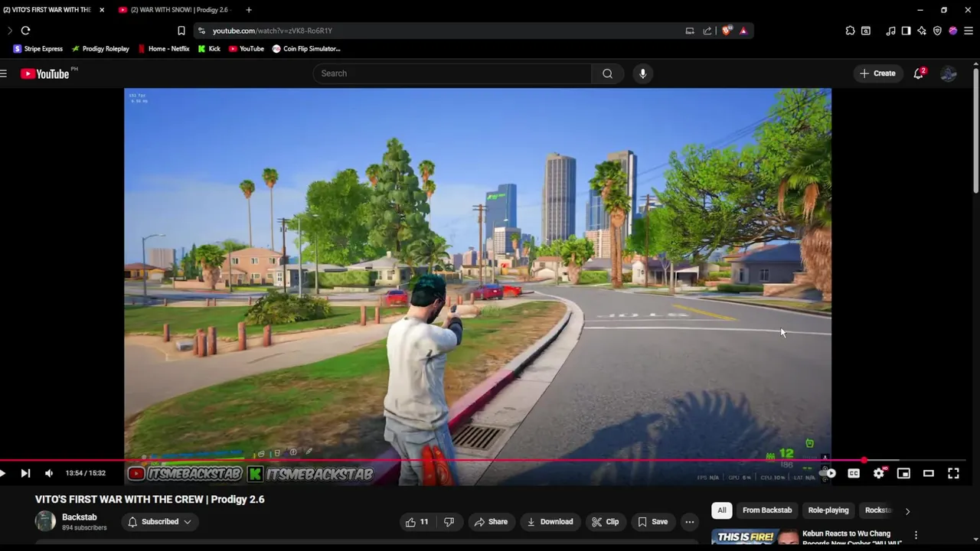Go to the YouTube home logo

coord(44,73)
